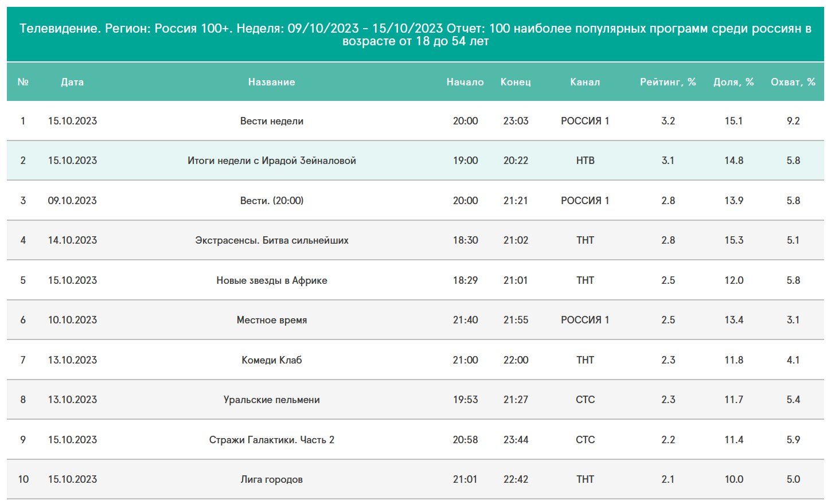
Task: Click end time 23:03 of Вести недели
Action: pos(516,121)
